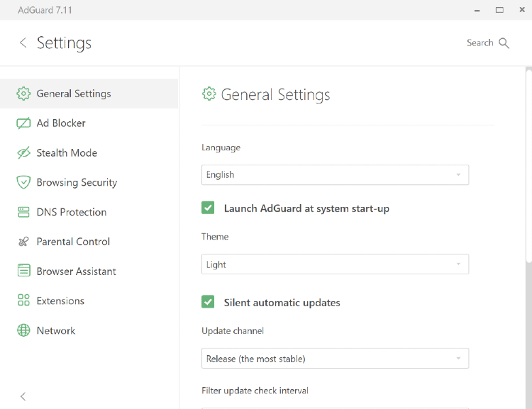Click the Browser Assistant window icon
The height and width of the screenshot is (409, 532).
[x=23, y=271]
